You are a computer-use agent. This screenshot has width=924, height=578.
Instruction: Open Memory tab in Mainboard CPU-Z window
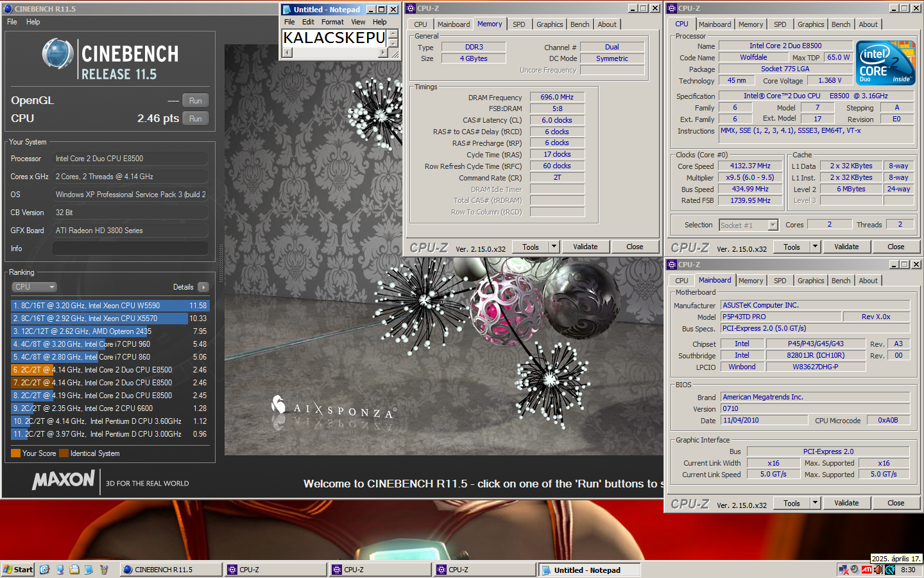click(x=751, y=281)
